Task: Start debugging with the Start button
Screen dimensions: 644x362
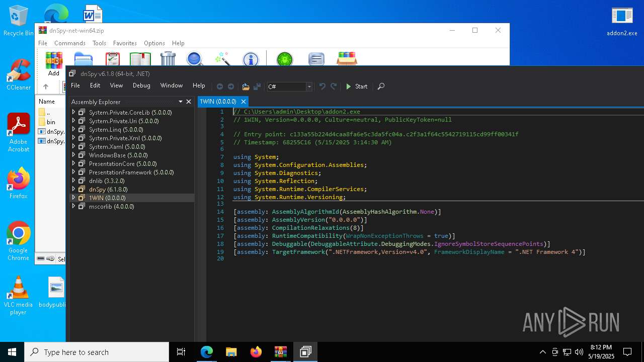Action: (357, 86)
